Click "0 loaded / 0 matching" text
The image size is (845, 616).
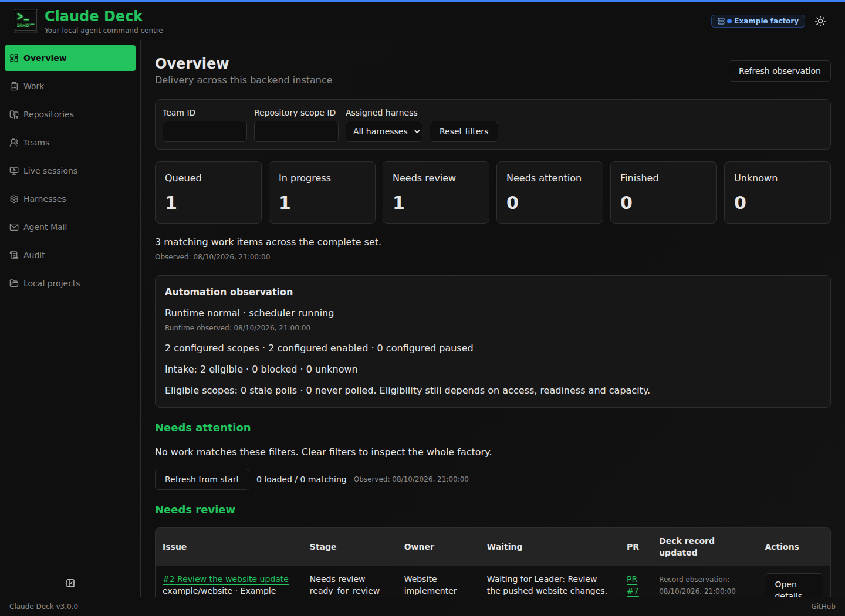[302, 479]
